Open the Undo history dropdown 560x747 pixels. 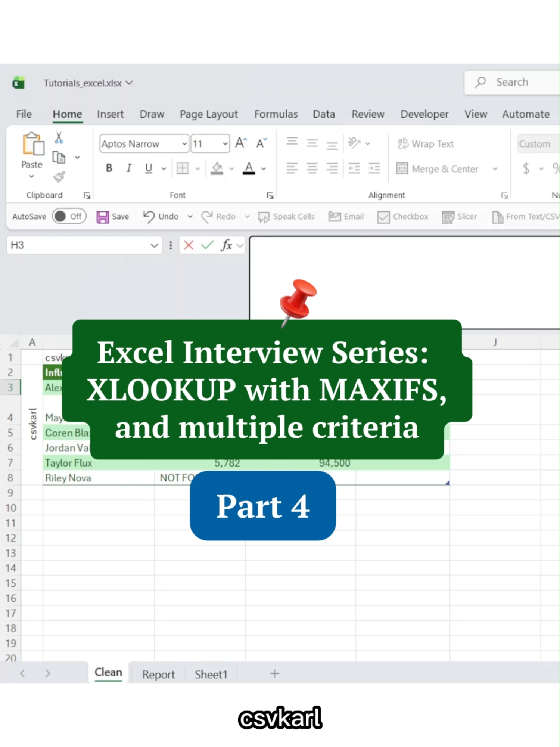pos(190,217)
